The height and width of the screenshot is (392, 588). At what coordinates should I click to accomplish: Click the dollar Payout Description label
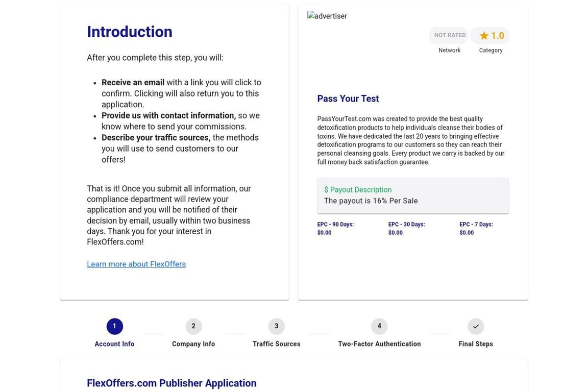[358, 190]
